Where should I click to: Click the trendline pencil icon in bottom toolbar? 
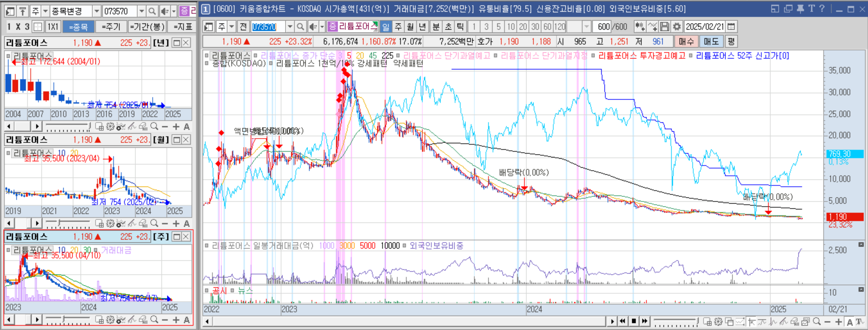[x=784, y=321]
